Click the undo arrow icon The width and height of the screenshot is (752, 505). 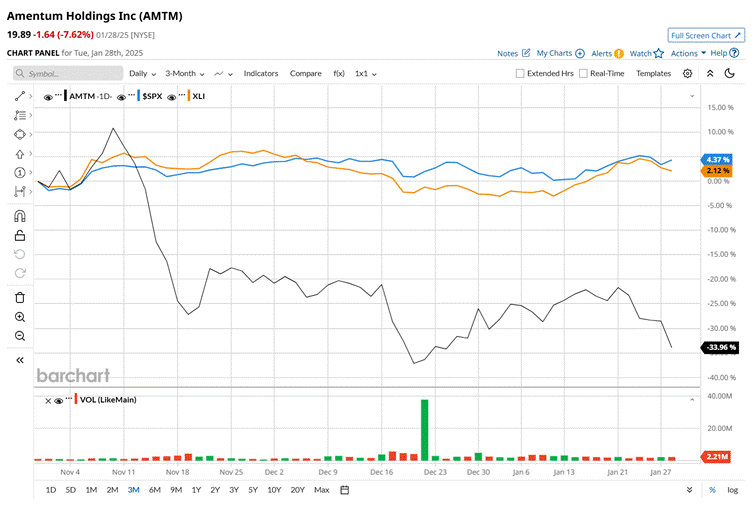[x=20, y=254]
